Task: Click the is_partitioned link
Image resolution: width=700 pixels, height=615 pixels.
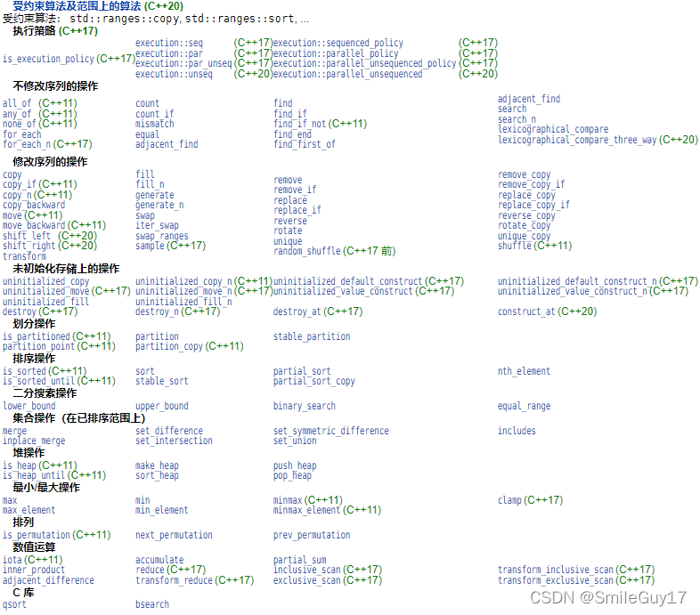Action: (x=37, y=336)
